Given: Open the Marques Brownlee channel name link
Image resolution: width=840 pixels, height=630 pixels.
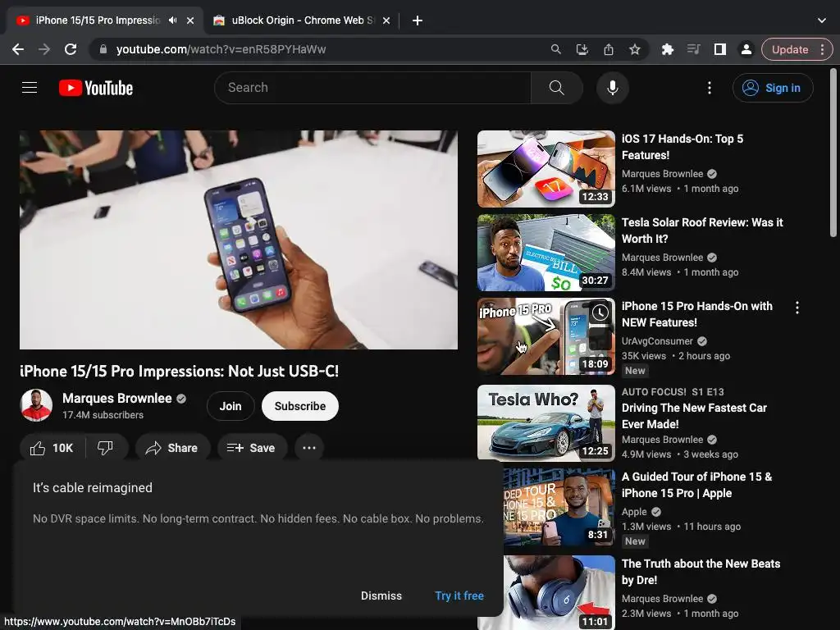Looking at the screenshot, I should coord(116,398).
